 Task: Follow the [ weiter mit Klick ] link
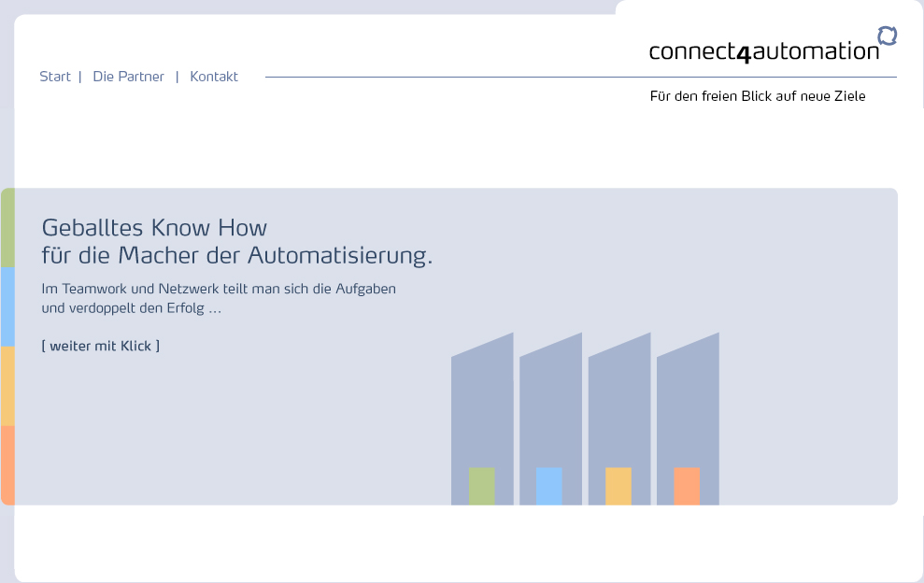(101, 346)
